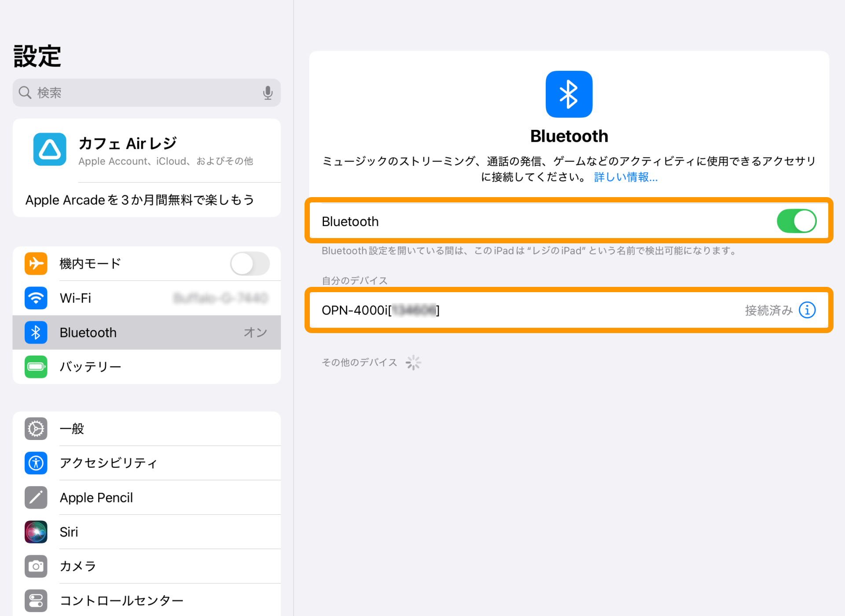Click the 検索 search field
845x616 pixels.
147,93
